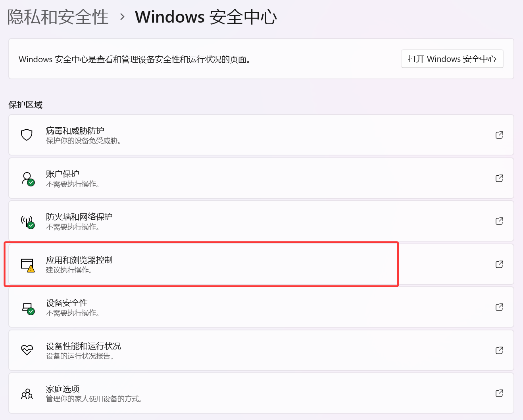The image size is (523, 420).
Task: Click the person icon for 账户保护
Action: (x=27, y=178)
